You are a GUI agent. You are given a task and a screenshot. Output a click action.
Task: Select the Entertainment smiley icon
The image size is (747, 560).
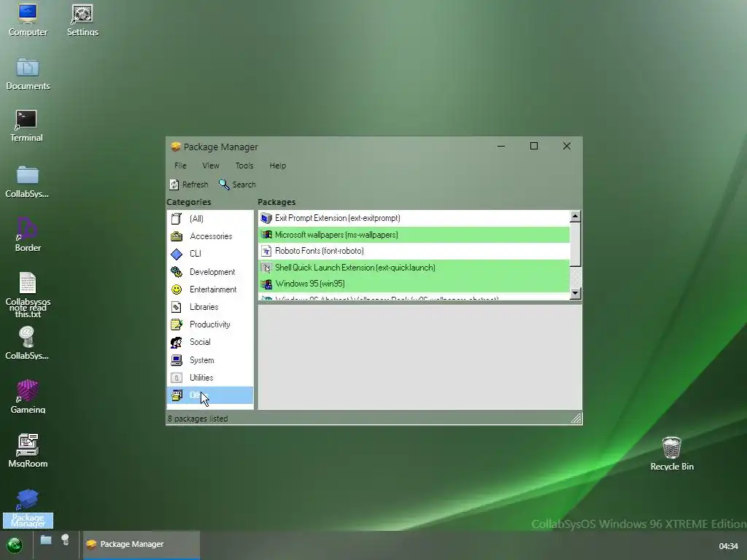(177, 289)
